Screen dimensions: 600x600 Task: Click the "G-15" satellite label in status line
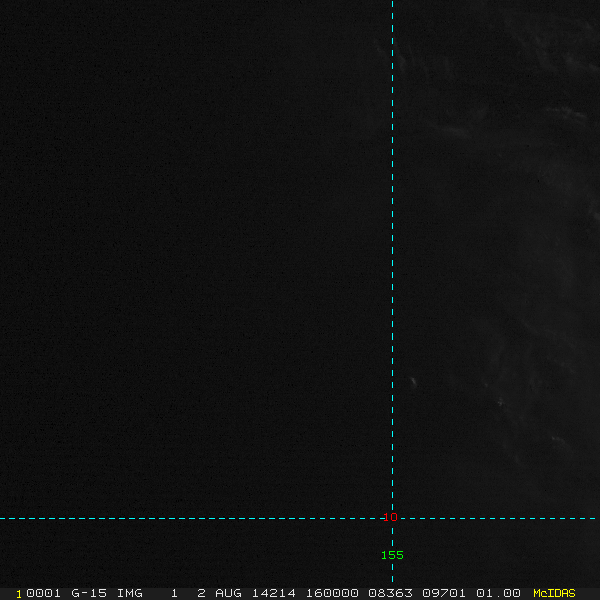[89, 593]
